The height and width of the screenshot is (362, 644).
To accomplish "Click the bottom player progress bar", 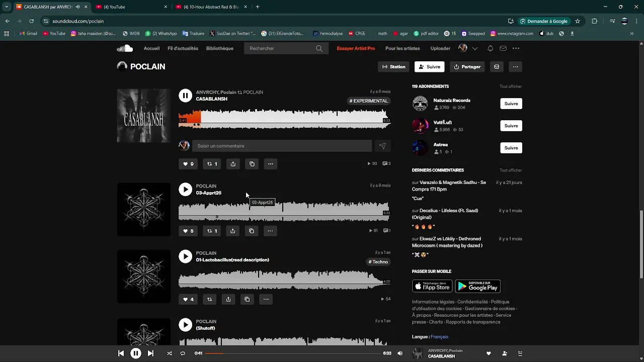I will tap(292, 353).
